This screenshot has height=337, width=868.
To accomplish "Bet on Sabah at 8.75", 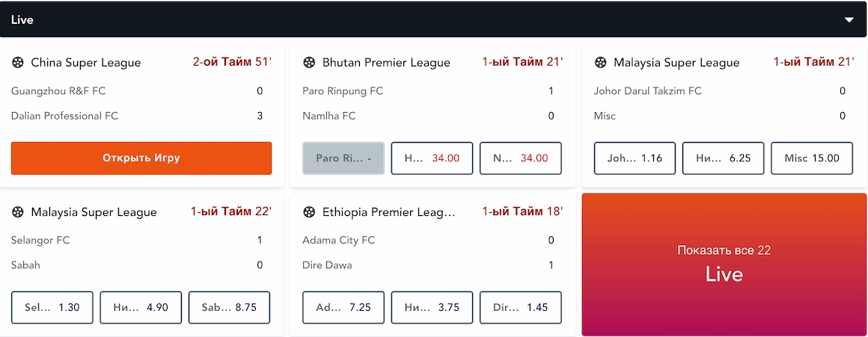I will [229, 307].
